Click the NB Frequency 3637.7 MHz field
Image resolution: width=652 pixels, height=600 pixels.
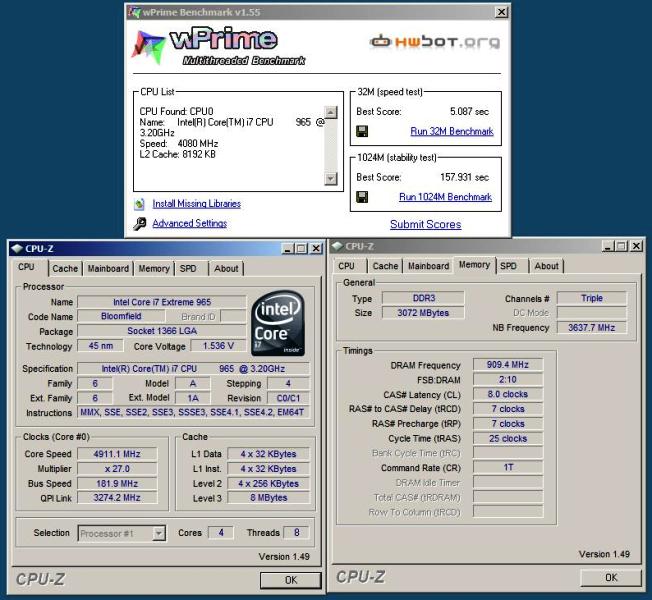click(x=591, y=328)
